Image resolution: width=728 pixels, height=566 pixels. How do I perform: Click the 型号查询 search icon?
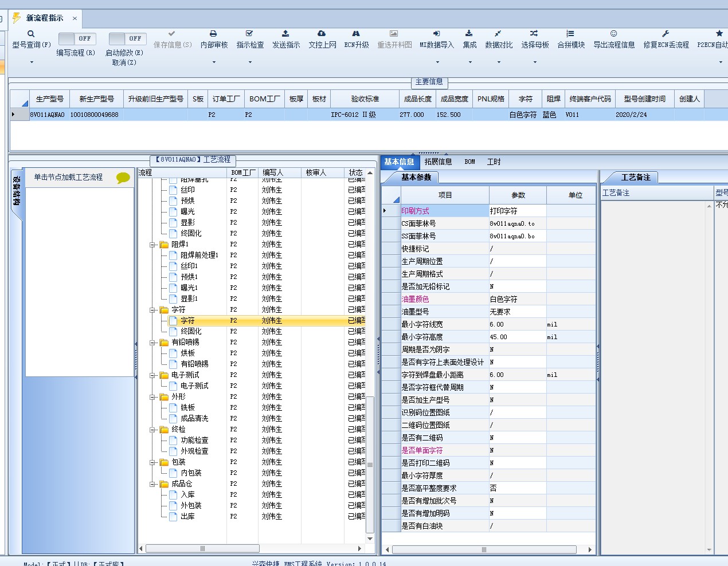click(x=31, y=34)
